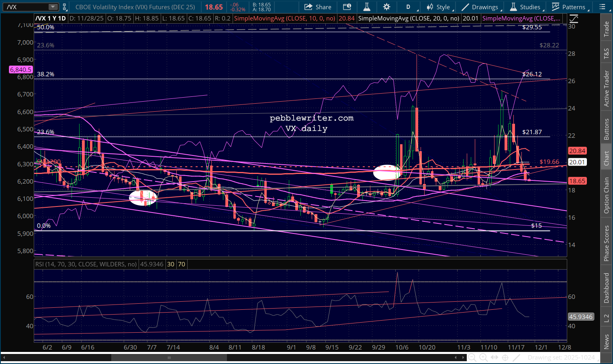Click the Drawings line tool icon
This screenshot has height=364, width=613.
[466, 7]
